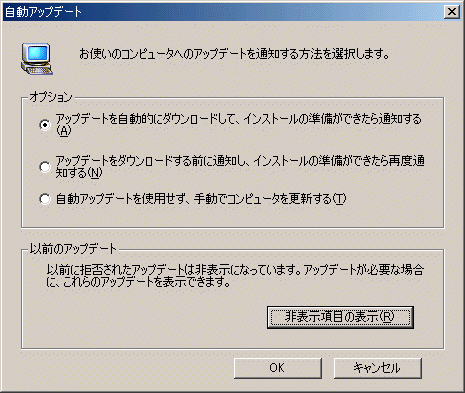This screenshot has width=465, height=393.
Task: Click the 知する(N) second line of option two
Action: 79,173
